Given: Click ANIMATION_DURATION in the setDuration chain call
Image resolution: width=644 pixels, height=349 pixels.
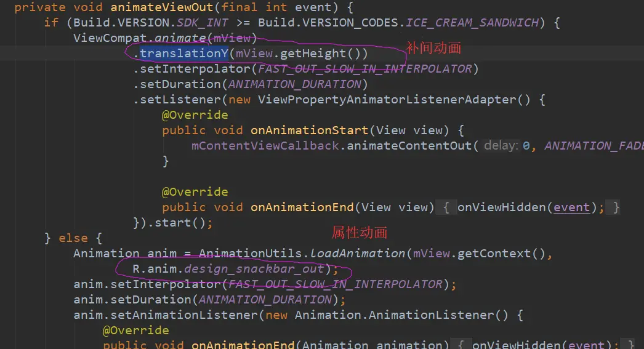Looking at the screenshot, I should coord(295,84).
